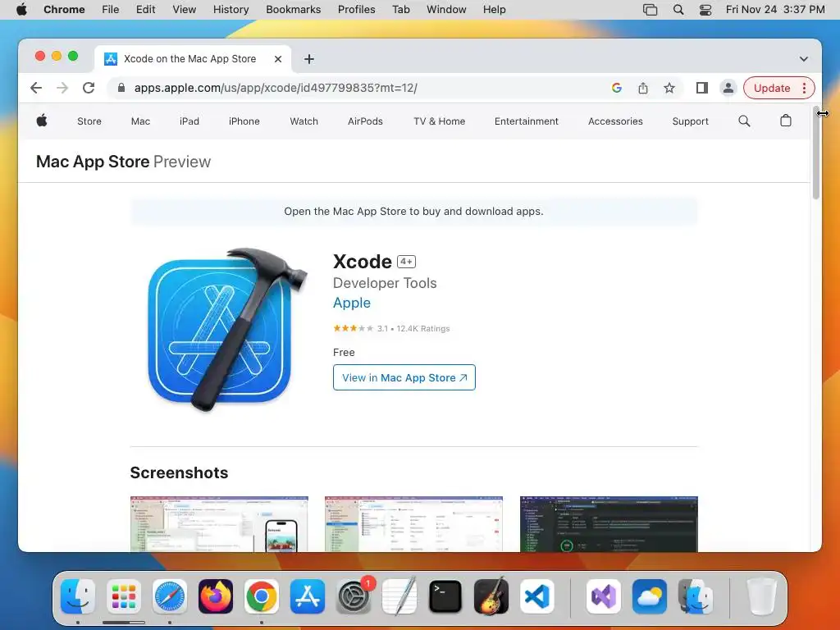Click the Update button in Chrome

coord(771,88)
